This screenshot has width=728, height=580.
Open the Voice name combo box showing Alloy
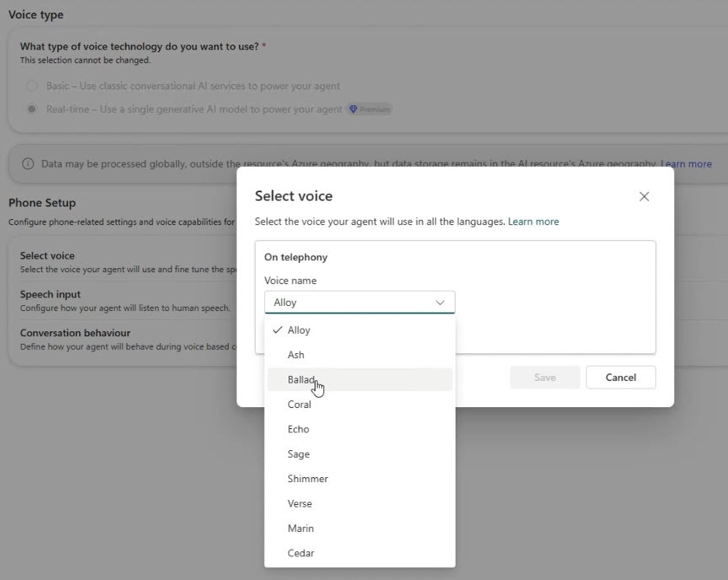click(x=359, y=303)
